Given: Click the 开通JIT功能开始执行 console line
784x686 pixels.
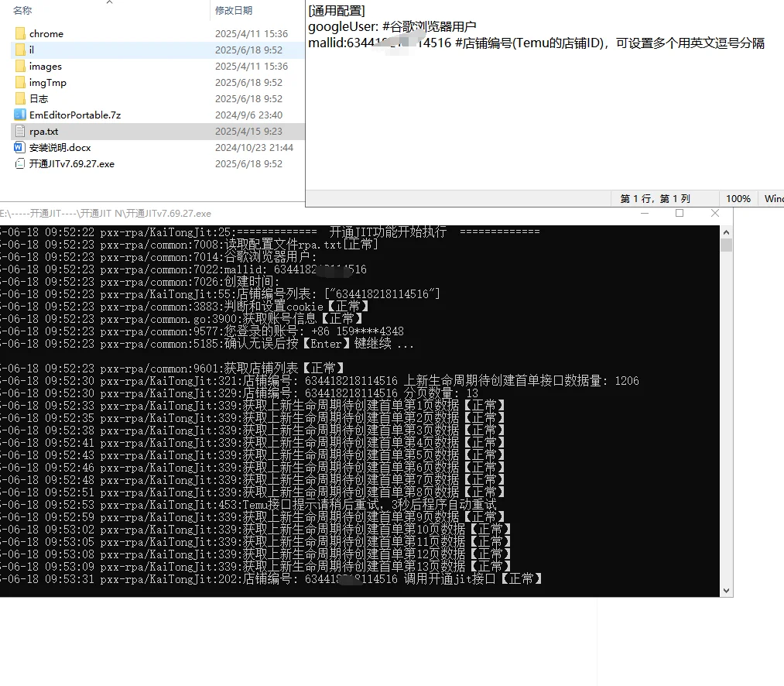Looking at the screenshot, I should point(270,232).
